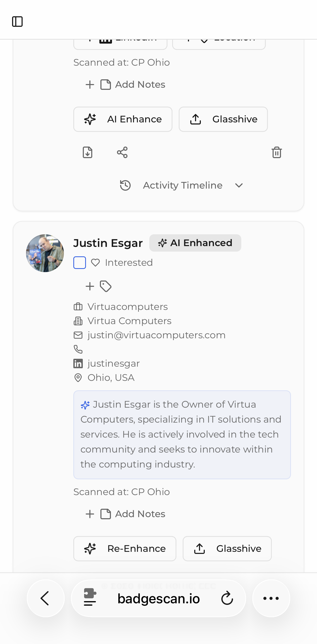Click the Activity Timeline chevron arrow
Image resolution: width=317 pixels, height=644 pixels.
point(239,185)
